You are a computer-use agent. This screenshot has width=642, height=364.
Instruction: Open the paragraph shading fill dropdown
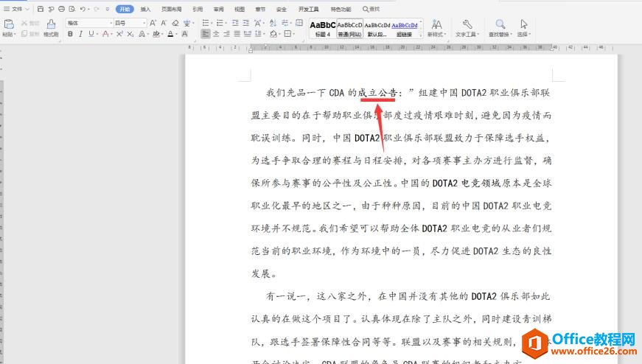point(279,34)
